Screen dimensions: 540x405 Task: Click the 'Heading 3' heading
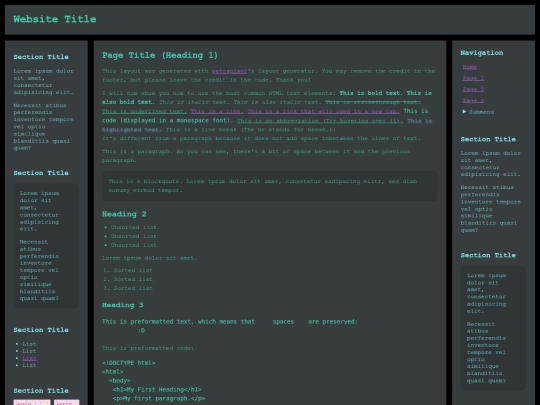(x=123, y=305)
